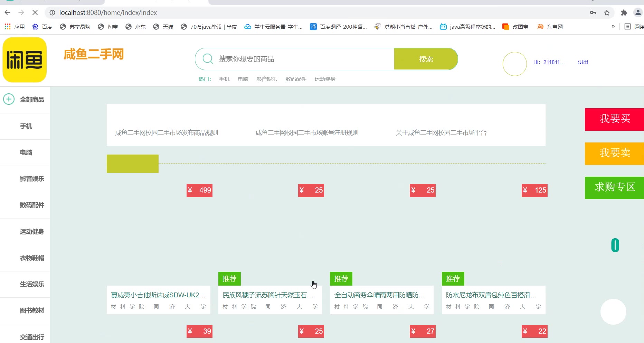
Task: Select 全部商品 in the category sidebar
Action: pyautogui.click(x=32, y=100)
